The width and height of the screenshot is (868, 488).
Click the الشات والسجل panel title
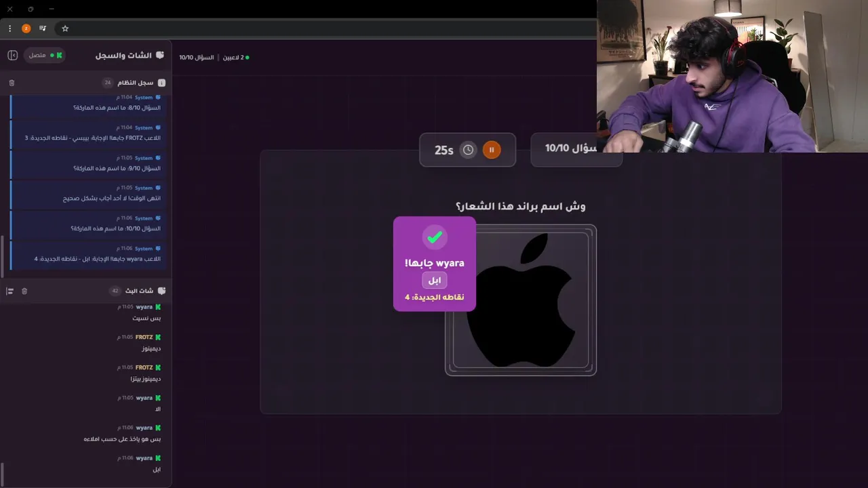123,56
